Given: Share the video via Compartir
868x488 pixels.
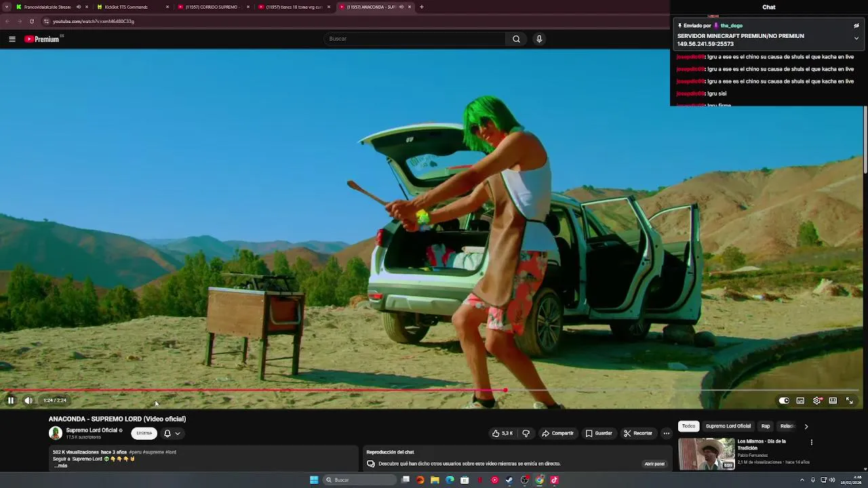Looking at the screenshot, I should 557,433.
